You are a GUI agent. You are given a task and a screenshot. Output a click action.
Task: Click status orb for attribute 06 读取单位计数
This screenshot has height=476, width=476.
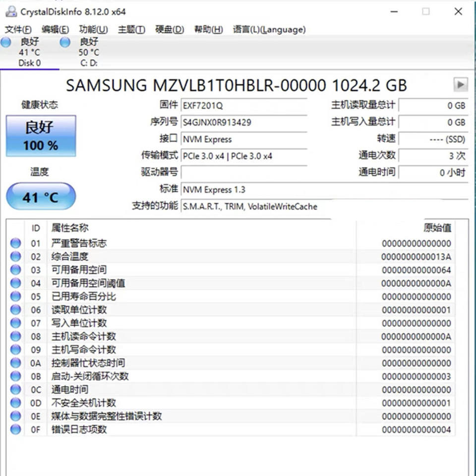coord(15,310)
